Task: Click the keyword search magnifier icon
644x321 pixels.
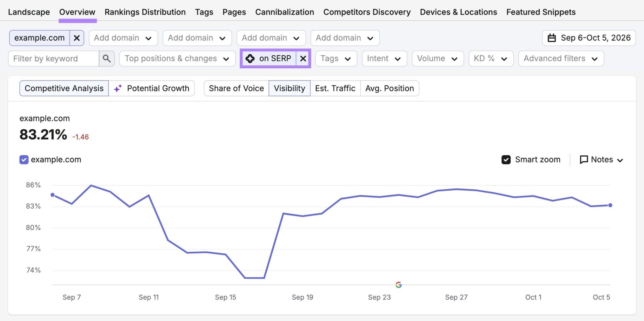Action: (x=107, y=59)
